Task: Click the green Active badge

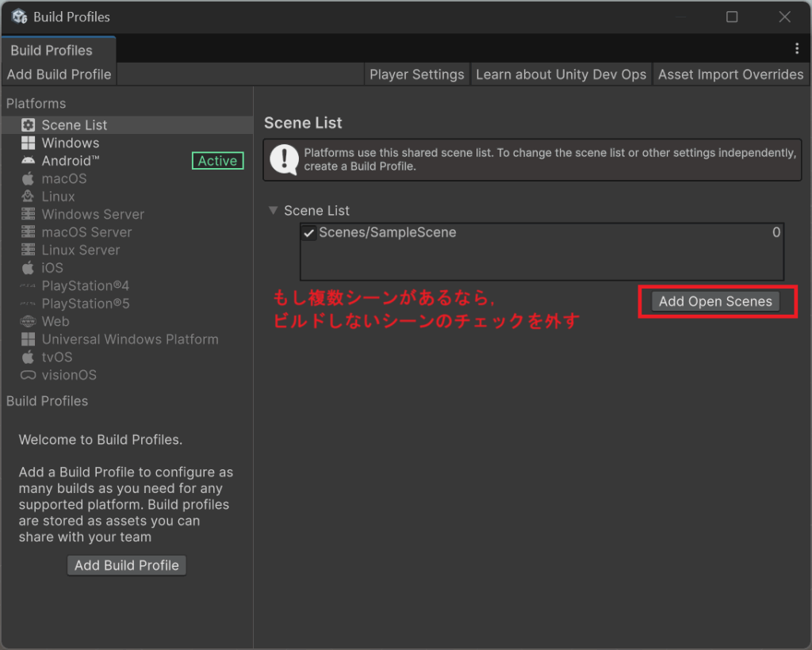Action: (217, 161)
